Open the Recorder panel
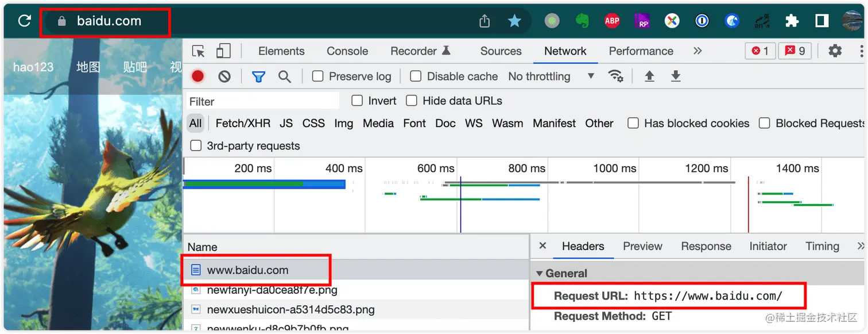 point(421,51)
